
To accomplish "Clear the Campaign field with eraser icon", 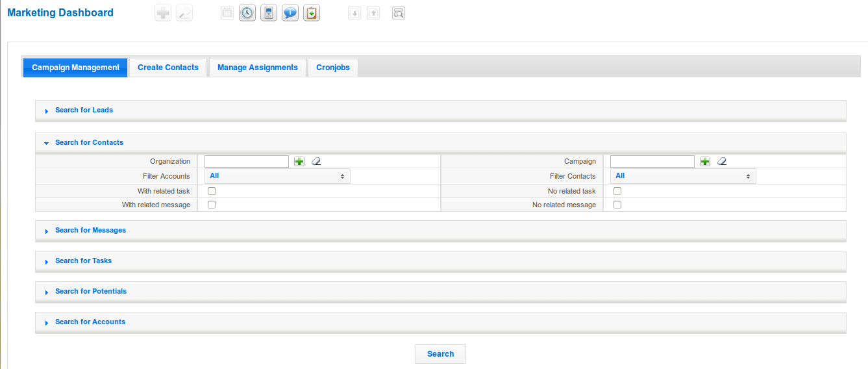I will coord(722,161).
